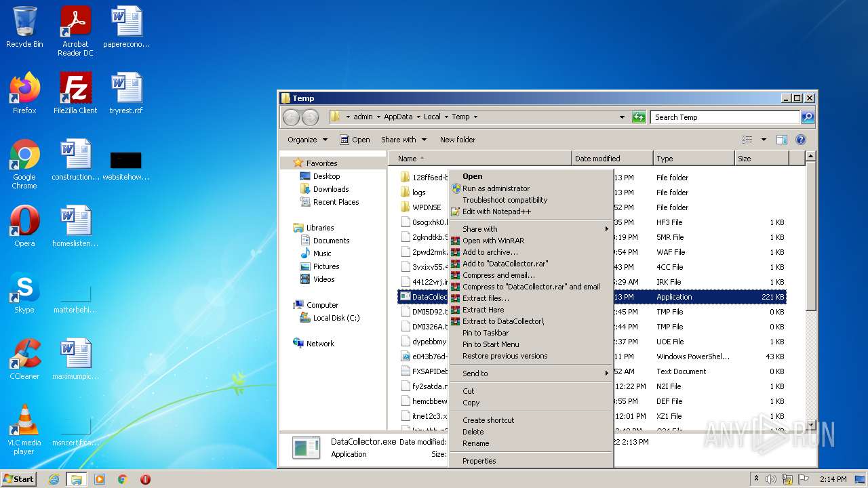Image resolution: width=868 pixels, height=488 pixels.
Task: Show the preview pane icon
Action: coord(781,140)
